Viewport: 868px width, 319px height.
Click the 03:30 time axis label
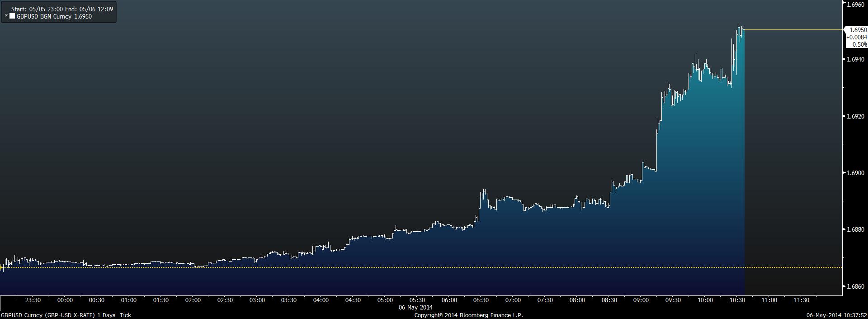tap(289, 300)
